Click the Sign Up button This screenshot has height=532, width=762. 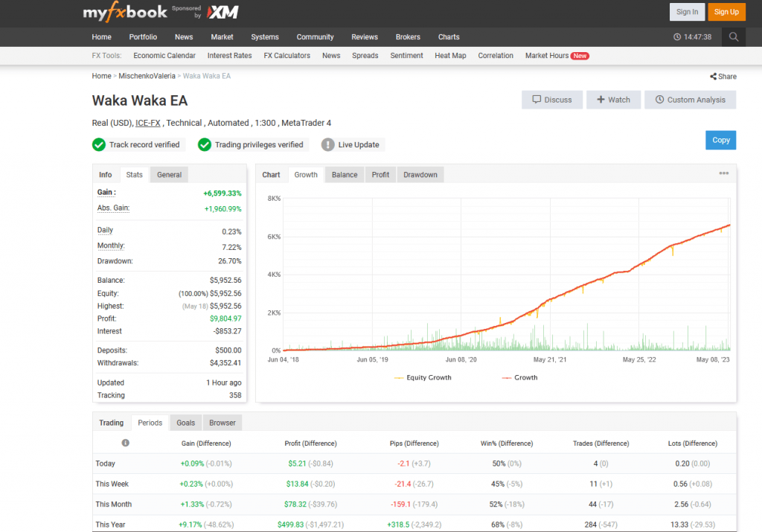pyautogui.click(x=726, y=12)
